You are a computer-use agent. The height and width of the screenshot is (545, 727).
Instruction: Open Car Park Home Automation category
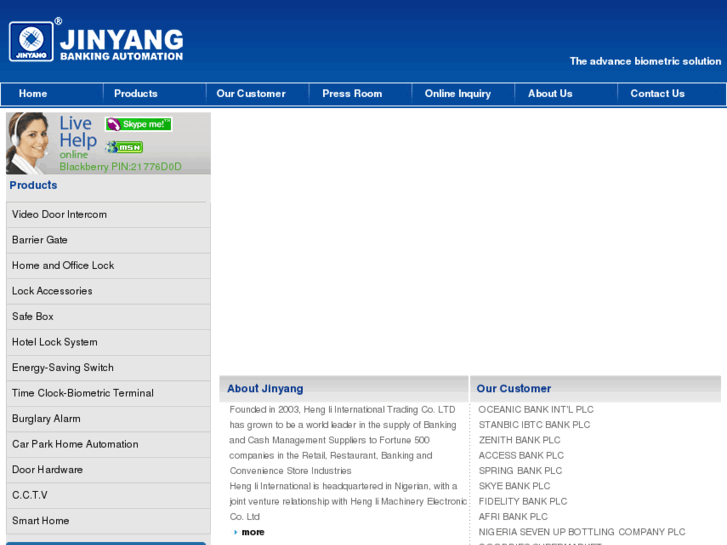click(x=108, y=444)
